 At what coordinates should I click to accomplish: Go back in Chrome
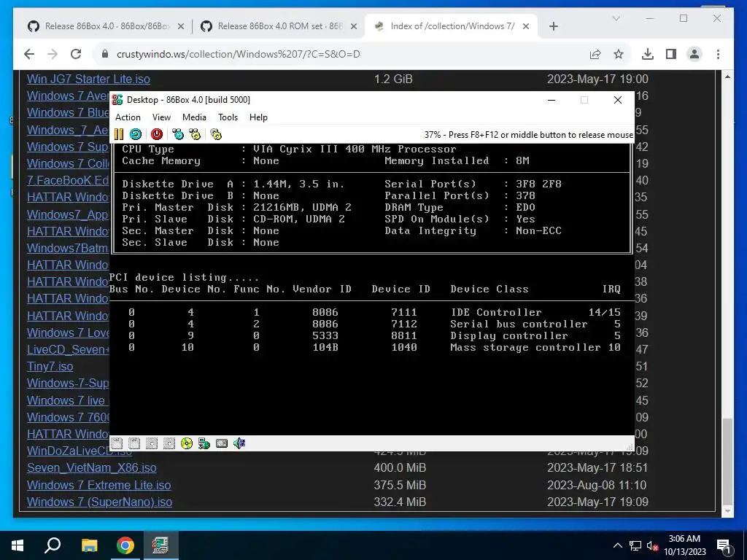tap(29, 54)
